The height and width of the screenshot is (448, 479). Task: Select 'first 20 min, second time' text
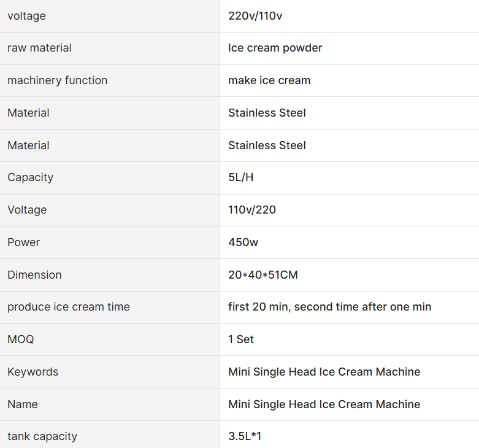tap(294, 307)
